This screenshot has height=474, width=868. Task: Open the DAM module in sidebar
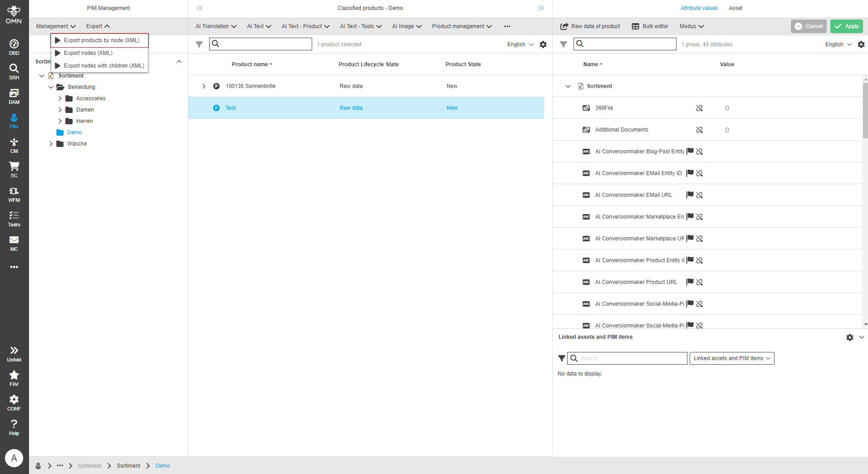point(14,96)
